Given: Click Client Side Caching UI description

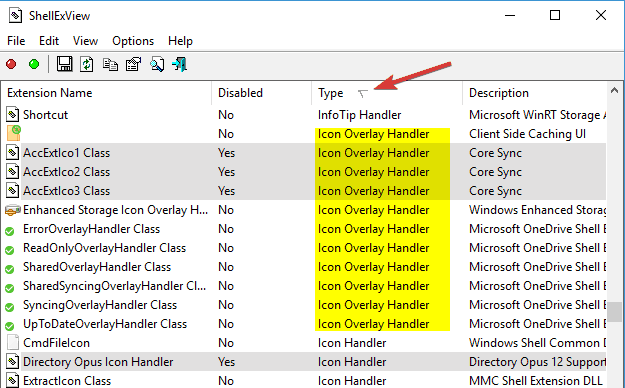Looking at the screenshot, I should (x=527, y=134).
